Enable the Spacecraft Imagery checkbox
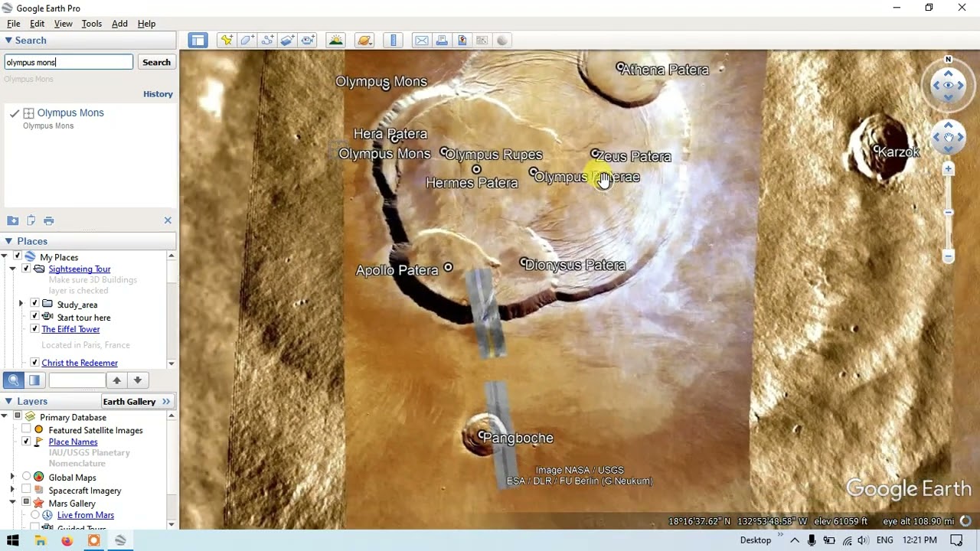The image size is (980, 551). [x=26, y=491]
